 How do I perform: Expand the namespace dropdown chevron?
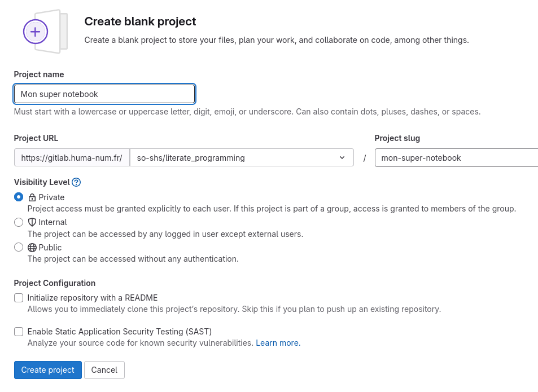click(x=342, y=157)
